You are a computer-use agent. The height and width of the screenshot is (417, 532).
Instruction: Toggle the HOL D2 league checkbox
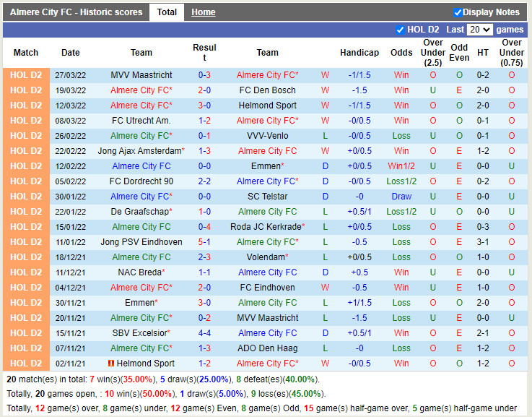pyautogui.click(x=400, y=30)
